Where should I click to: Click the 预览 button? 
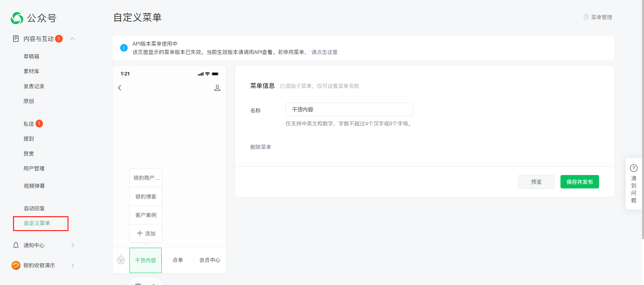(536, 182)
